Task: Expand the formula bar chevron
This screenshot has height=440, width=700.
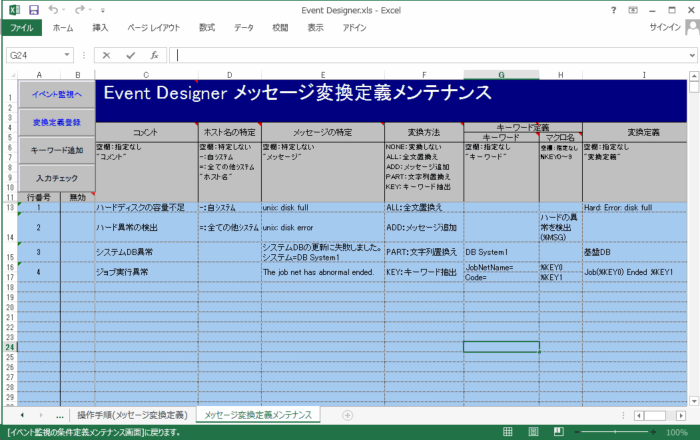Action: point(692,55)
